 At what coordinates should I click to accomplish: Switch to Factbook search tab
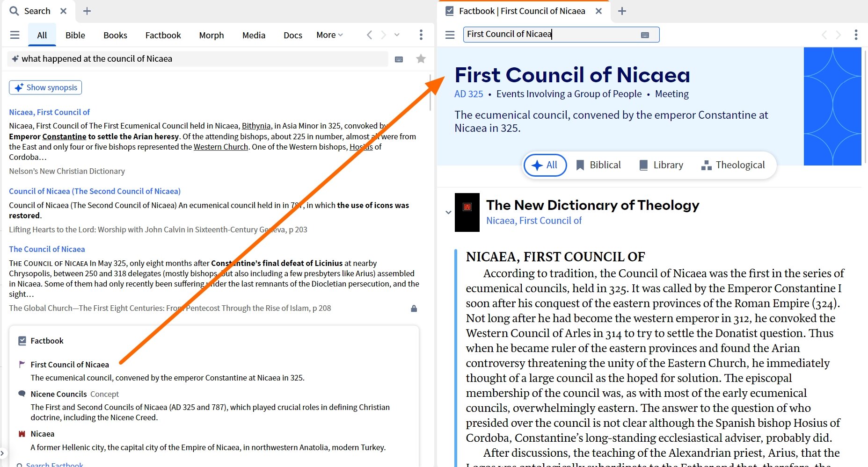pyautogui.click(x=163, y=35)
